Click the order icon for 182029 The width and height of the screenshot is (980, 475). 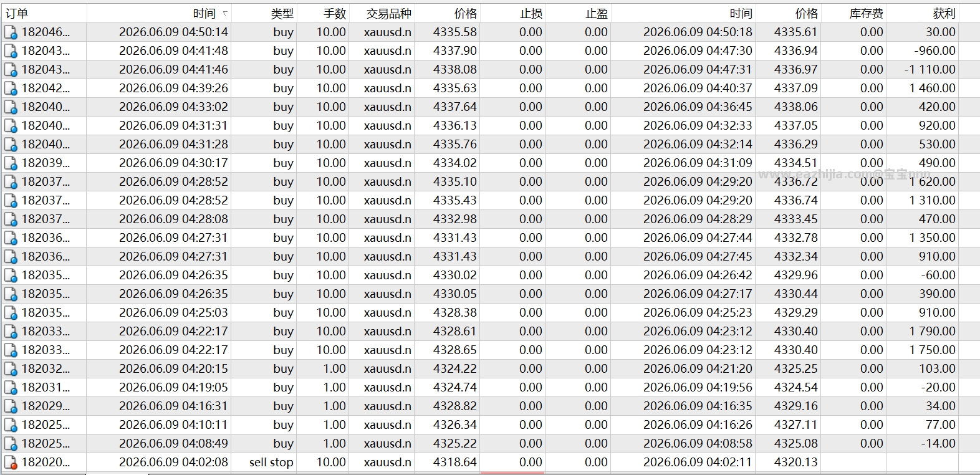(11, 406)
